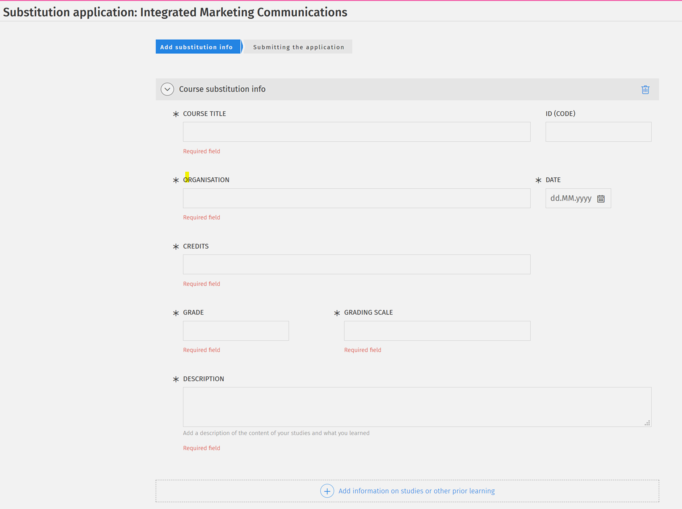Click the dd.MM.yyyy date input

[571, 199]
